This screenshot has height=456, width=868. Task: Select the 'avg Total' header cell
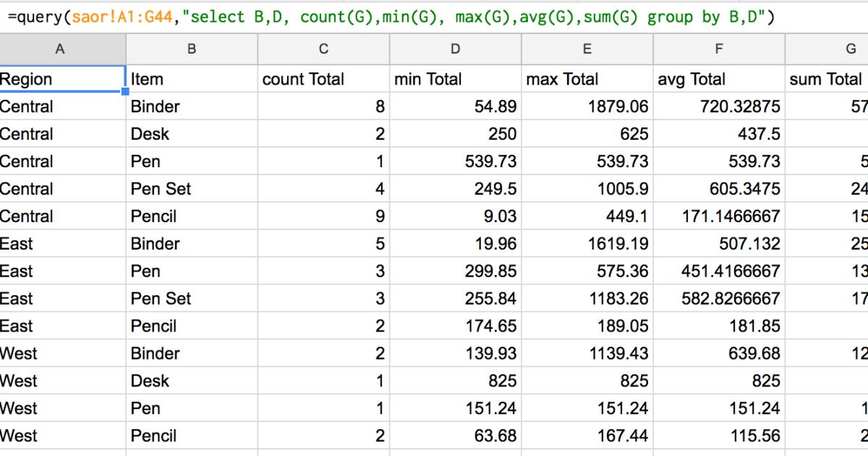coord(718,79)
